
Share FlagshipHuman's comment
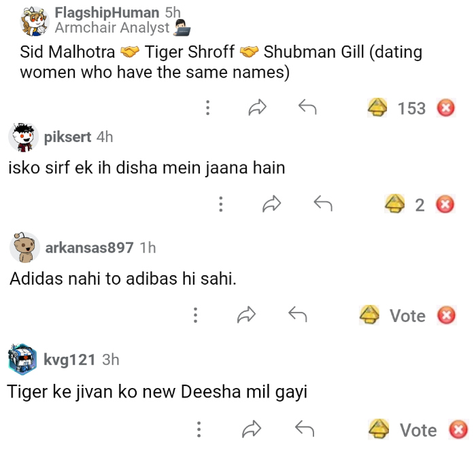tap(257, 108)
